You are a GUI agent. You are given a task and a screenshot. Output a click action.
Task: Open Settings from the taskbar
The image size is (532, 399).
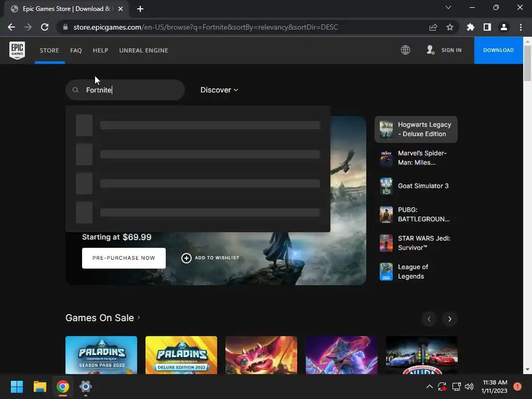point(86,387)
